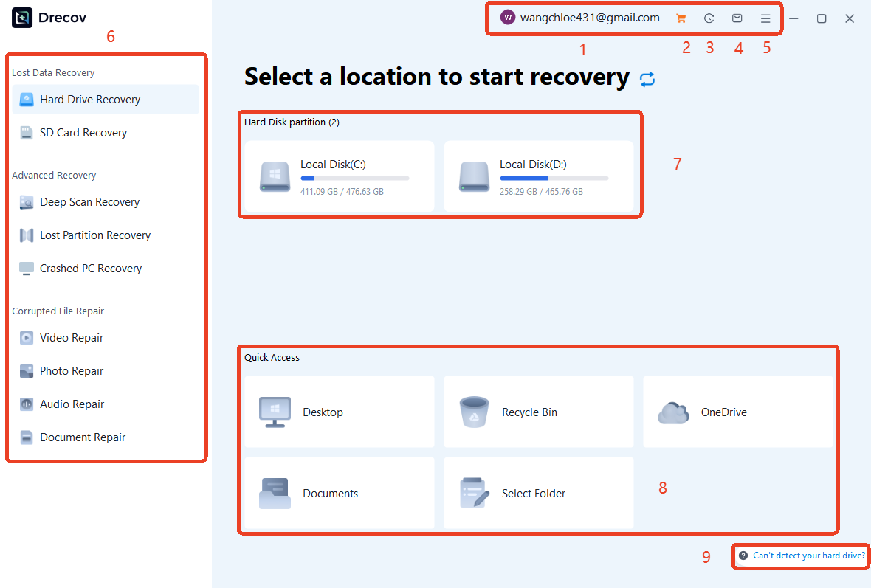
Task: Open the hamburger menu icon
Action: [765, 18]
